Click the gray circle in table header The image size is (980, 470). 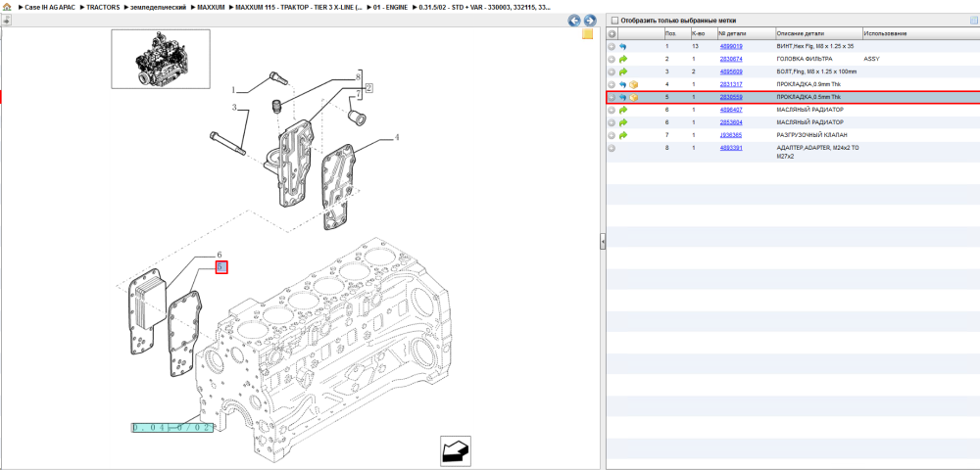click(612, 33)
